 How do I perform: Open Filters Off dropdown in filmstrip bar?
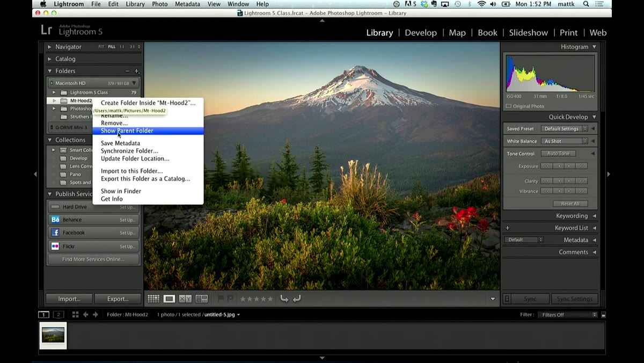[x=568, y=315]
